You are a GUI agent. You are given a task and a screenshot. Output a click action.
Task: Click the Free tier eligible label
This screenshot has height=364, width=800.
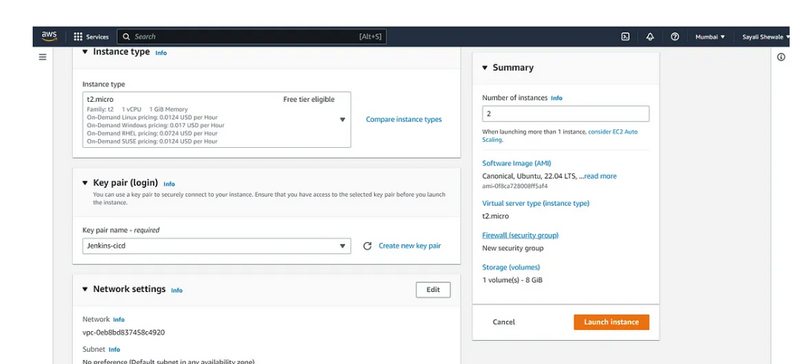coord(309,100)
